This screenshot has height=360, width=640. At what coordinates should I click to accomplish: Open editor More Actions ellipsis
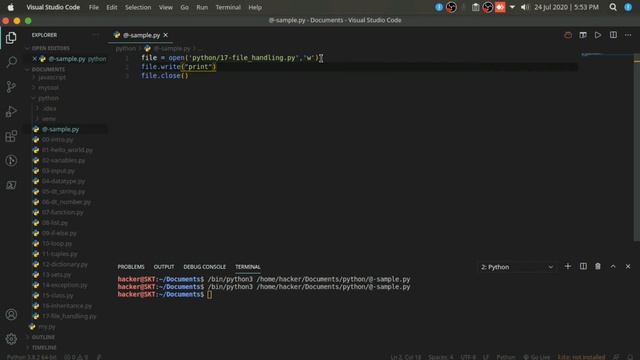[x=628, y=35]
